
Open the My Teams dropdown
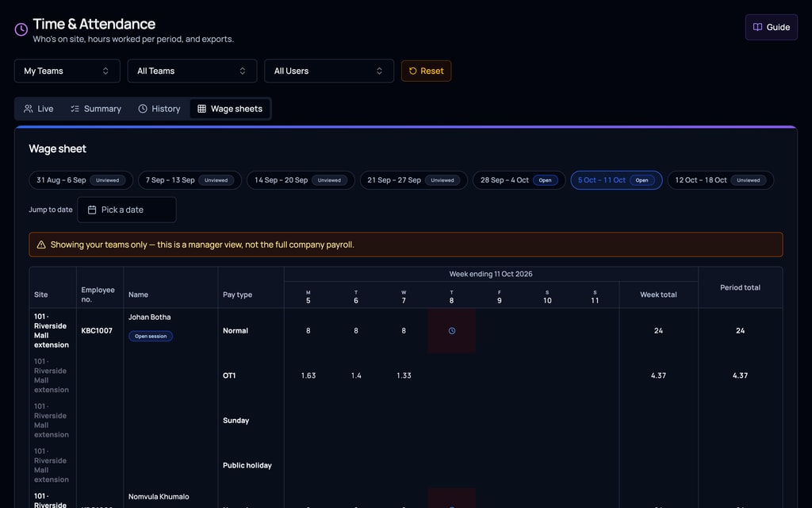coord(67,71)
